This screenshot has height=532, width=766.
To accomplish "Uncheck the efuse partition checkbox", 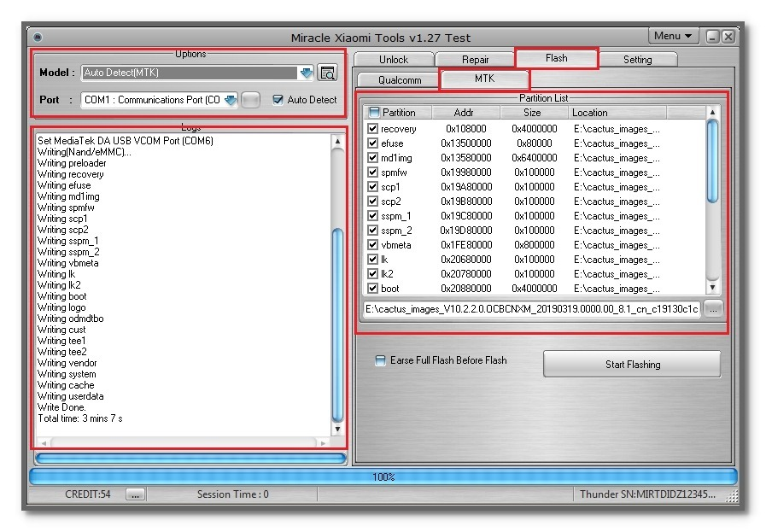I will [372, 143].
